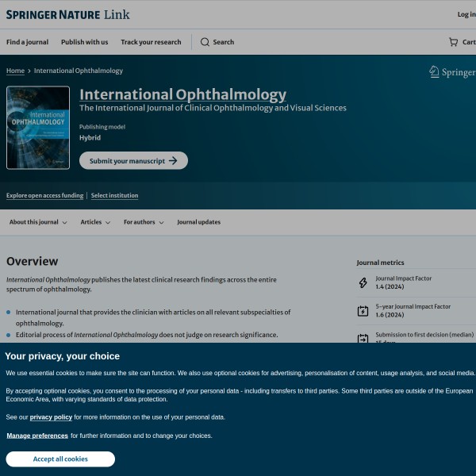Image resolution: width=476 pixels, height=476 pixels.
Task: Open the privacy policy link
Action: point(51,416)
